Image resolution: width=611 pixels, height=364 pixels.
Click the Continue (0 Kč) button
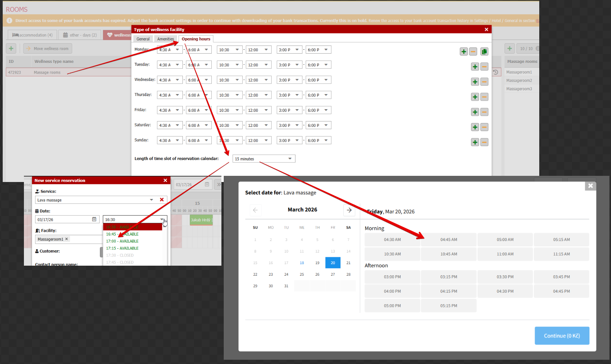pos(562,336)
